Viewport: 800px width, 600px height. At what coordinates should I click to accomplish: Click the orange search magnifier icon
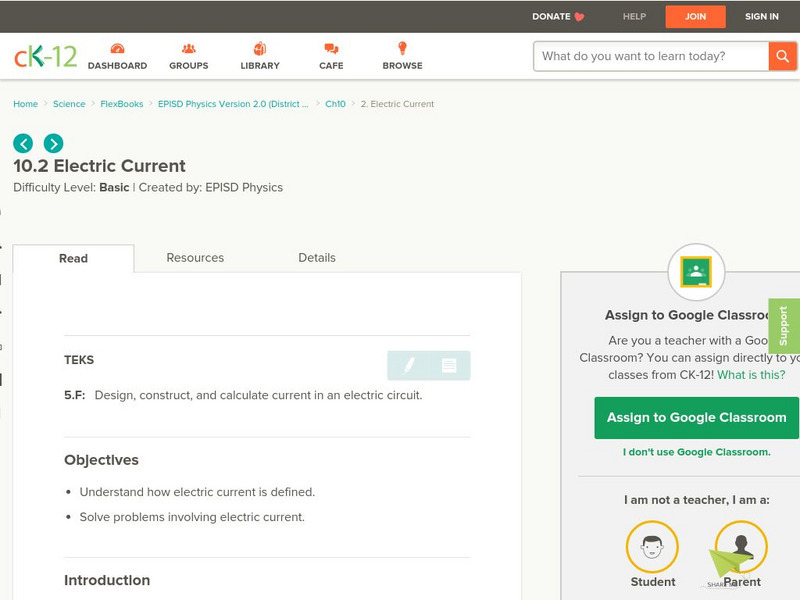[784, 57]
